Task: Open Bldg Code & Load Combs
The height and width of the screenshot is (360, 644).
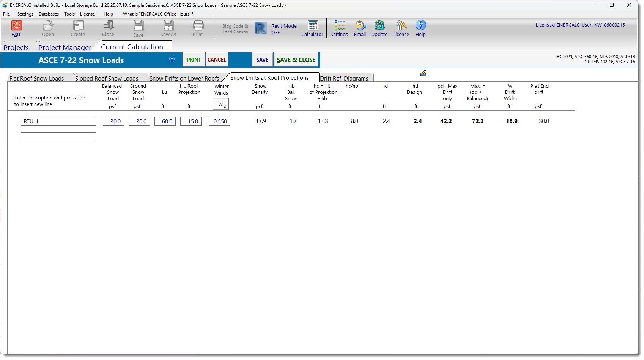Action: pyautogui.click(x=235, y=29)
